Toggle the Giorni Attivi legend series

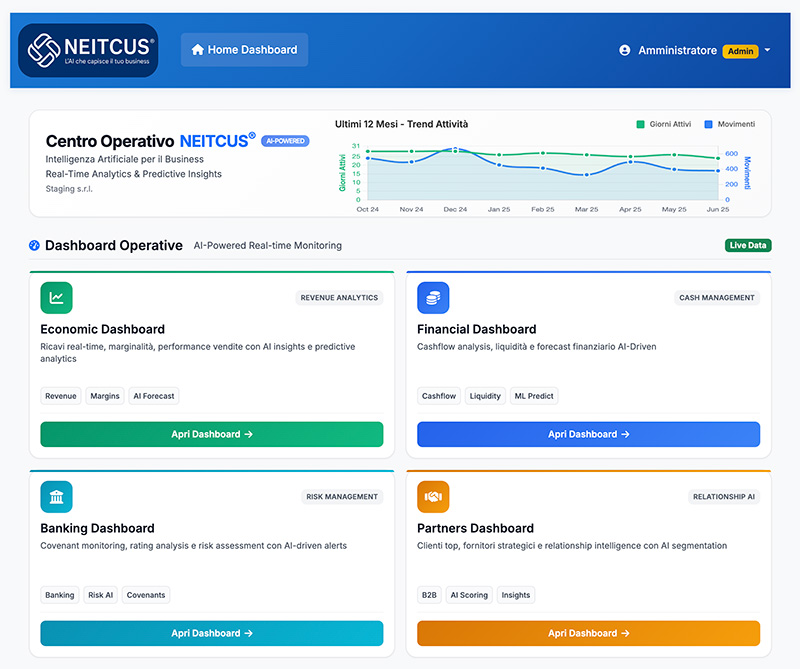click(x=662, y=124)
